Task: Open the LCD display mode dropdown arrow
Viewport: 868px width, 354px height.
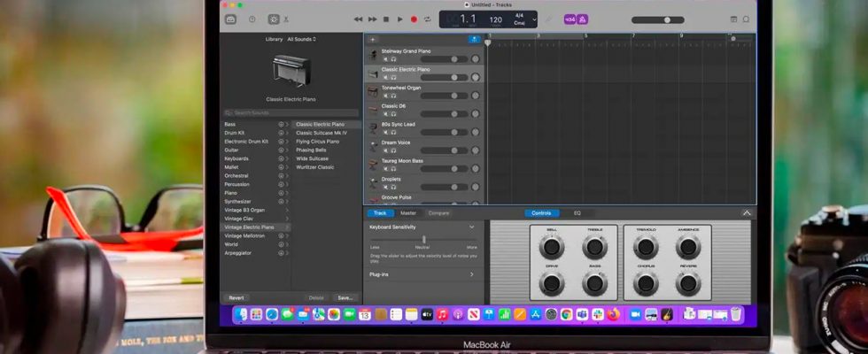Action: tap(534, 19)
